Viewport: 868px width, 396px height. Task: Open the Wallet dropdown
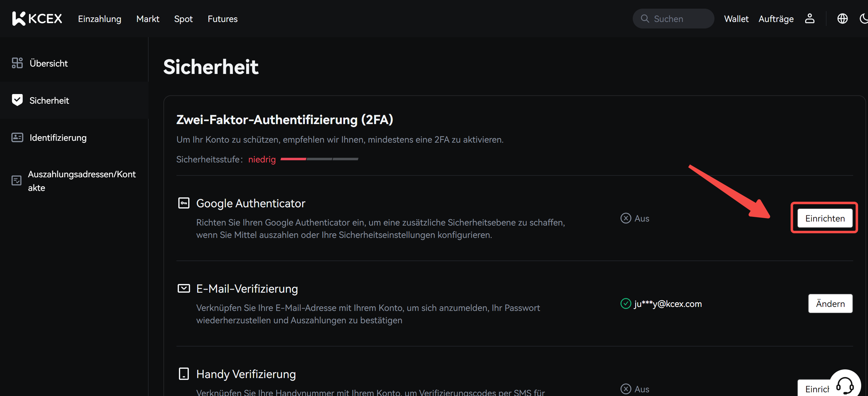click(736, 19)
